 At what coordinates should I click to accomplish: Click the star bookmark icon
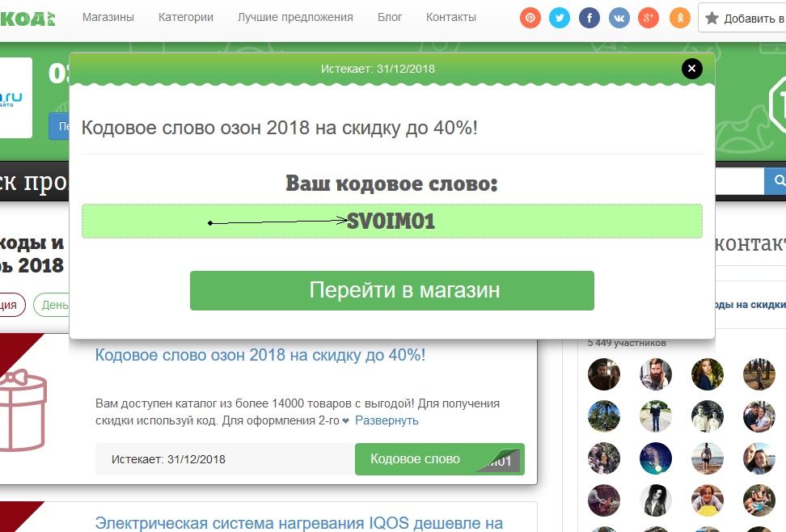point(712,19)
